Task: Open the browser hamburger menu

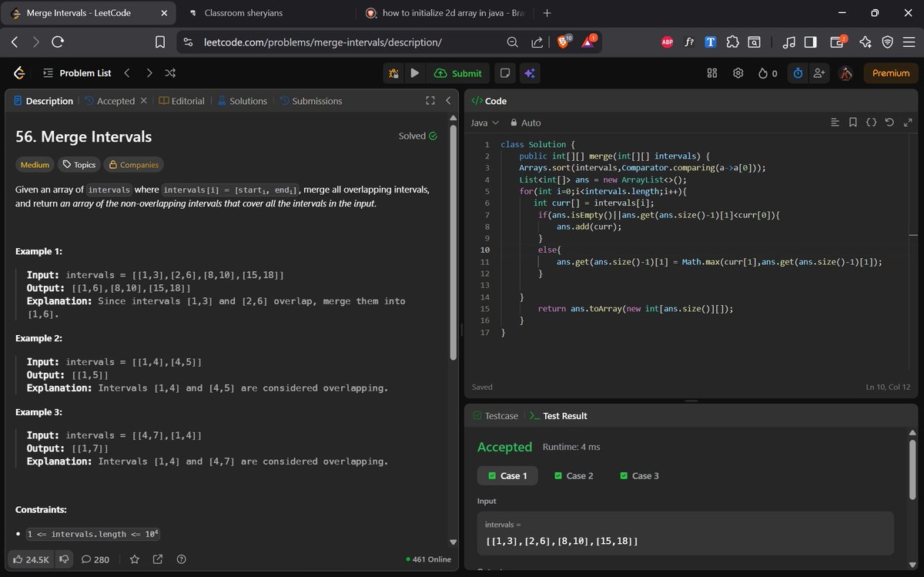Action: click(x=909, y=42)
